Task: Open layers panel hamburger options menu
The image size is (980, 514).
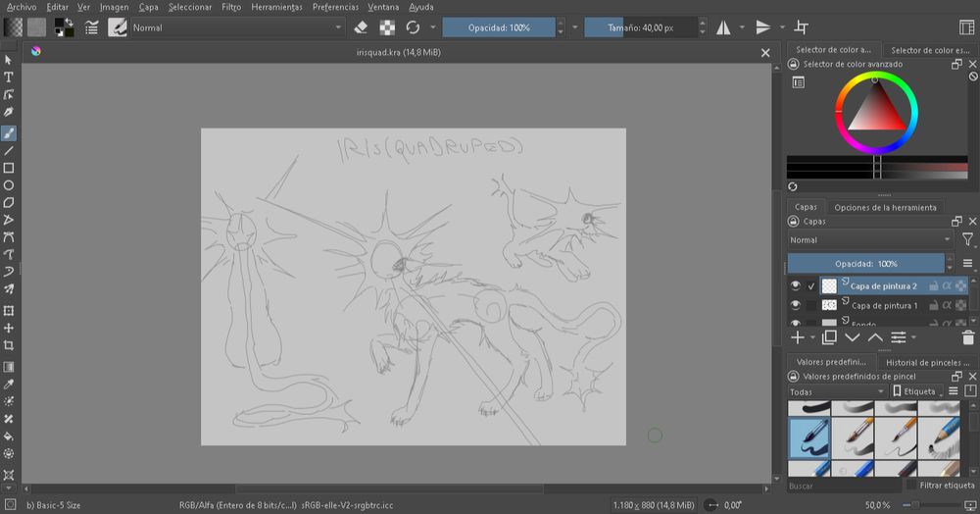Action: (967, 263)
